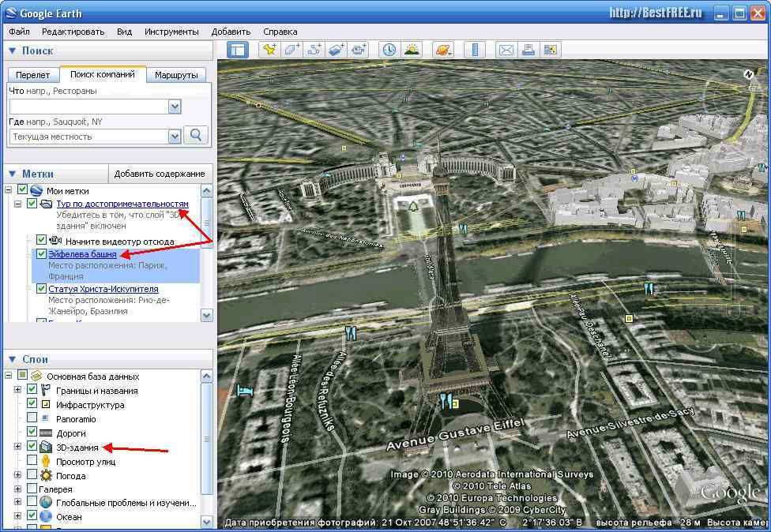Add a new placemark with pushpin tool
This screenshot has height=532, width=771.
pos(269,50)
